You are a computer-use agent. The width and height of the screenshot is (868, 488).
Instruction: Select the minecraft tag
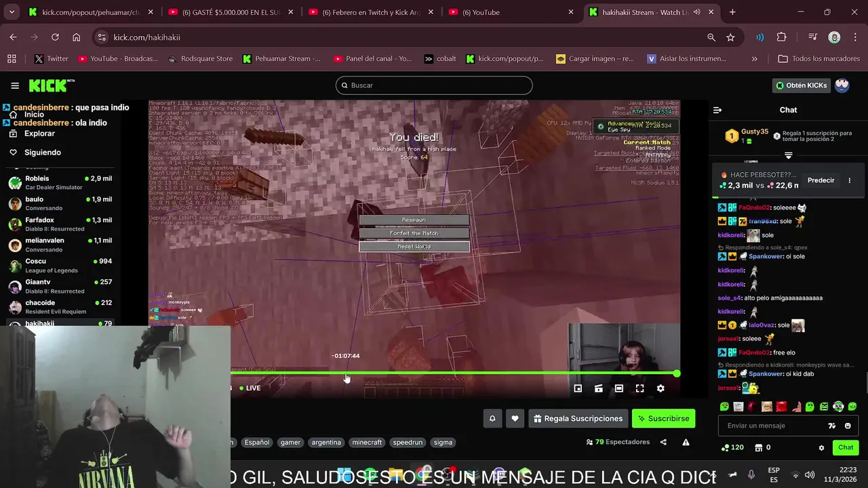pyautogui.click(x=367, y=443)
